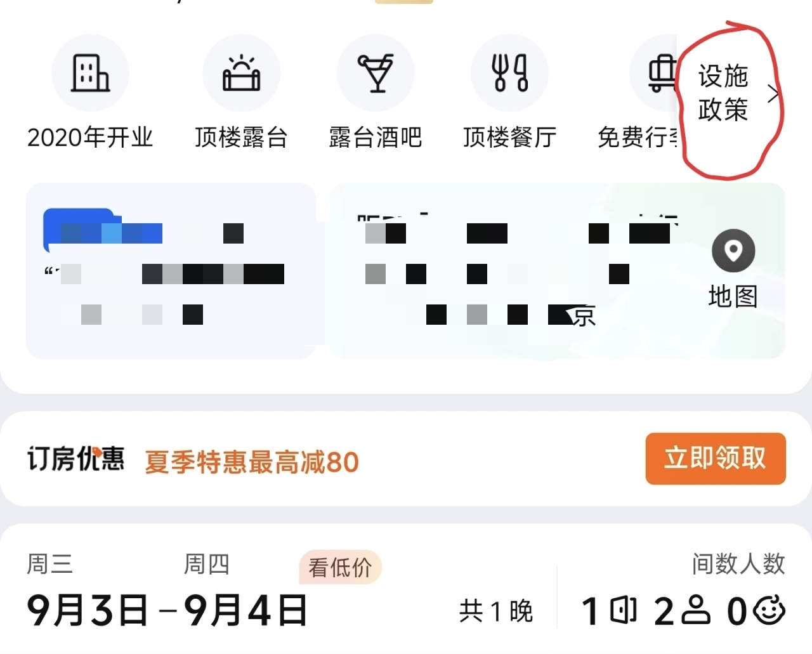Screen dimensions: 812x654
Task: Tap the 2020年开业 building icon
Action: [90, 73]
